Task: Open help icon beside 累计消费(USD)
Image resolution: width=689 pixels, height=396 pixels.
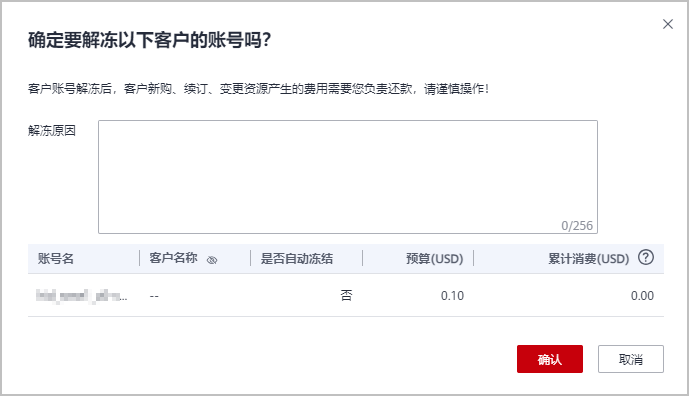Action: pyautogui.click(x=646, y=257)
